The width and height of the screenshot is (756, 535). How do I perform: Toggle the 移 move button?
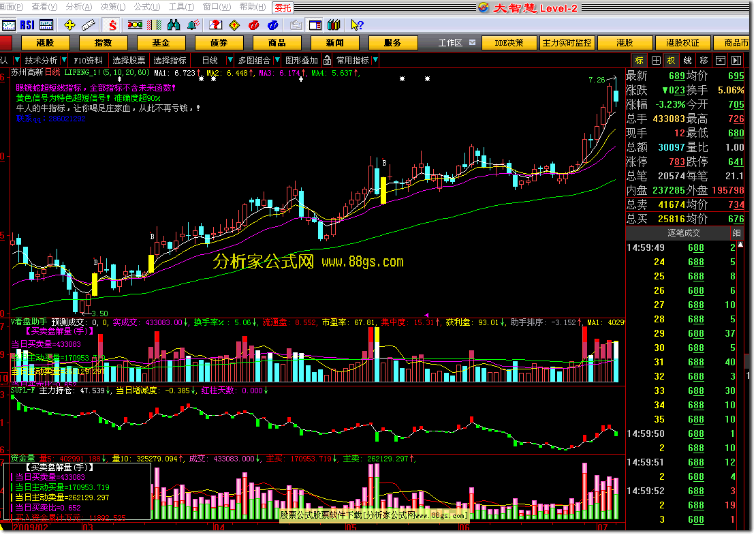tap(704, 60)
